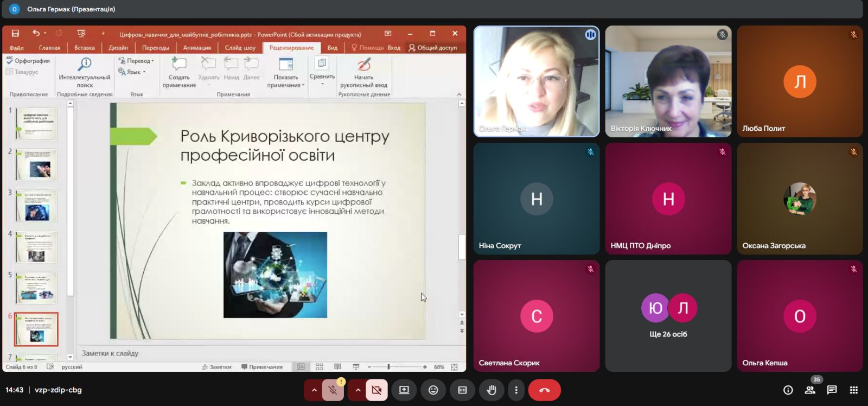Select slide 3 thumbnail in slide panel
Screen dimensions: 868x406
(x=36, y=205)
